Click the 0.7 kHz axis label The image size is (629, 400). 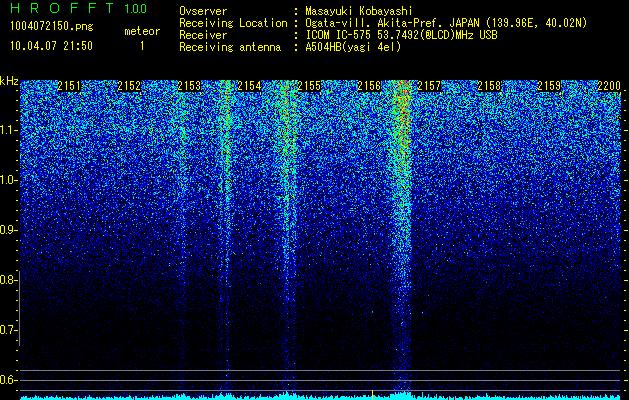(x=8, y=330)
